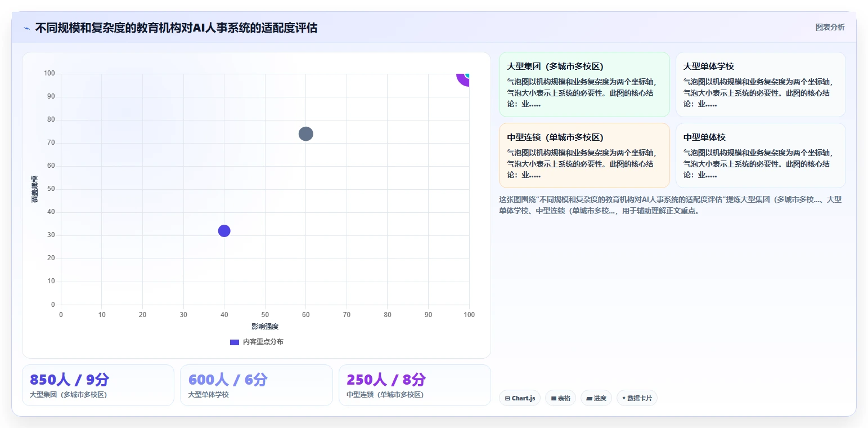Screen dimensions: 868x428
Task: Click the 中型连锁 label under 250人
Action: click(385, 395)
